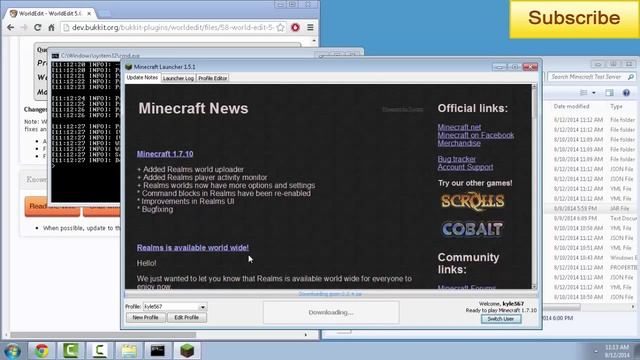Open the Minecraft 1.7.10 news link

[165, 154]
